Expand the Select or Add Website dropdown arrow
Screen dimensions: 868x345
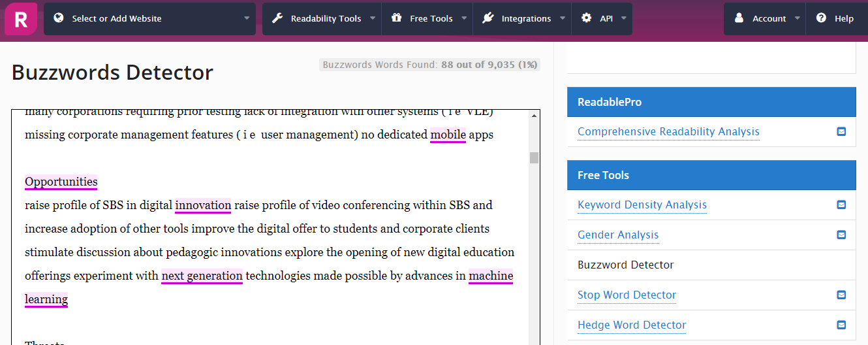click(247, 18)
